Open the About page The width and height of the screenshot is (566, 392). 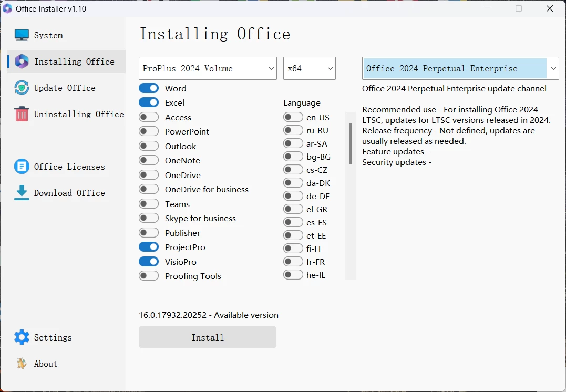(x=66, y=364)
